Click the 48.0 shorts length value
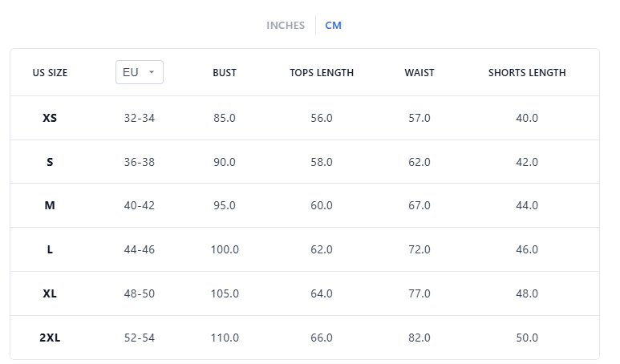620x364 pixels. (527, 293)
